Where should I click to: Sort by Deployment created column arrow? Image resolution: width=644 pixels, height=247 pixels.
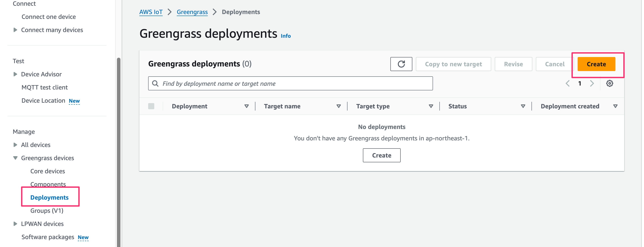click(x=615, y=106)
